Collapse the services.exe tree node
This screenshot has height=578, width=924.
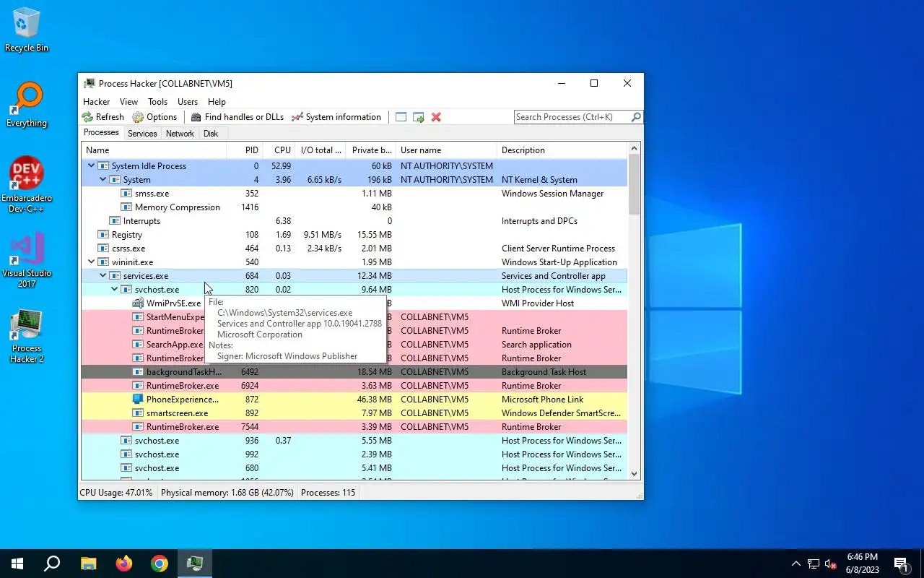coord(103,276)
